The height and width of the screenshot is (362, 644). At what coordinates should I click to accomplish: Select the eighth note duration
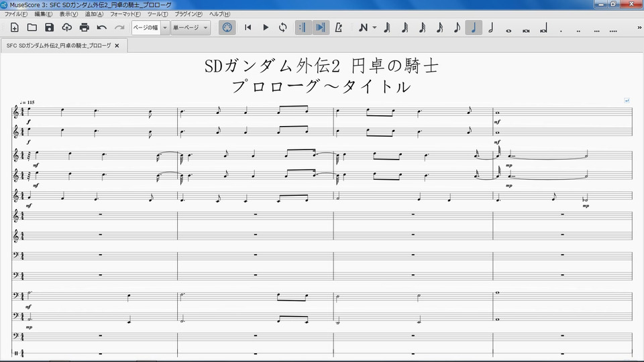coord(457,27)
